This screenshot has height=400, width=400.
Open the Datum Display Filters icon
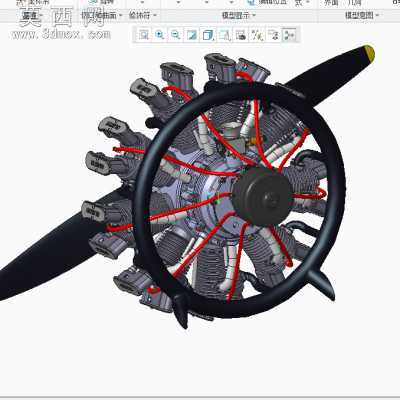pos(257,35)
